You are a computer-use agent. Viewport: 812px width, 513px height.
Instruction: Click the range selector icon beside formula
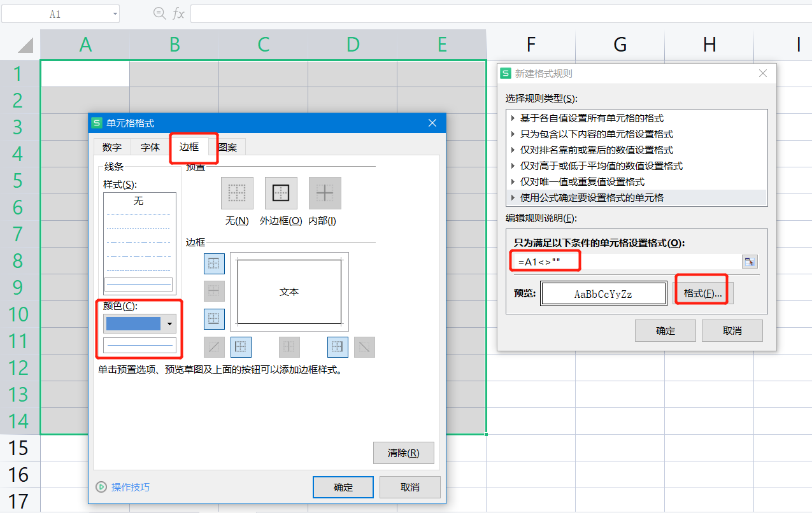click(x=750, y=262)
